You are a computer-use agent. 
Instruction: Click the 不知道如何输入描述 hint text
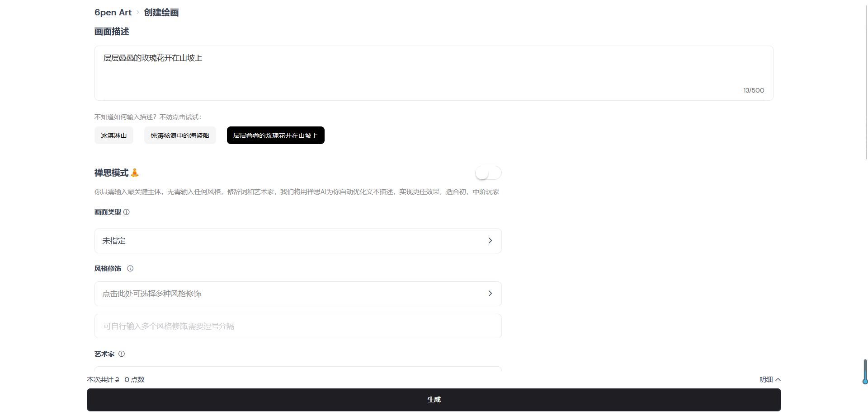click(x=148, y=117)
